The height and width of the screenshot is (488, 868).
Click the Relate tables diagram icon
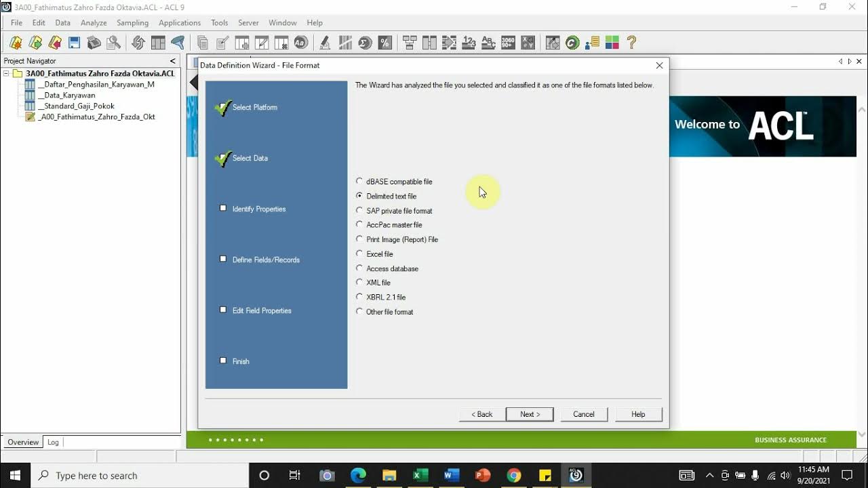tap(410, 43)
